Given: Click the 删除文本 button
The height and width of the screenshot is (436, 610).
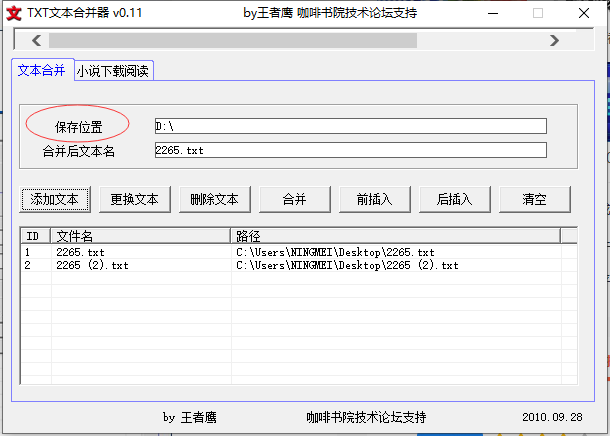Looking at the screenshot, I should click(x=215, y=200).
